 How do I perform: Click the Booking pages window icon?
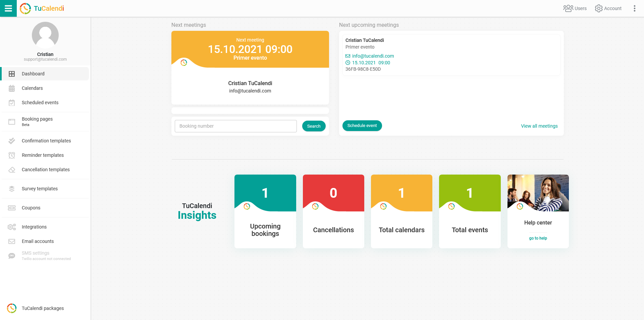(x=12, y=122)
